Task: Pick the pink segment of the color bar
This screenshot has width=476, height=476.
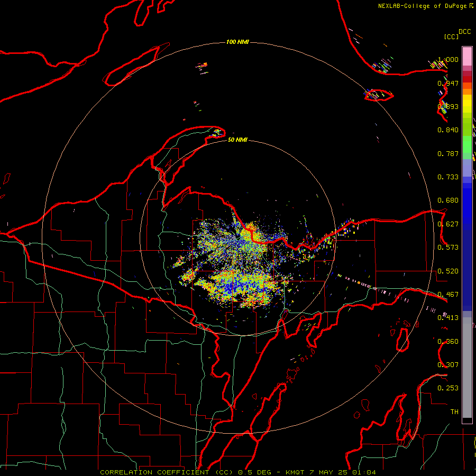Action: (x=467, y=57)
